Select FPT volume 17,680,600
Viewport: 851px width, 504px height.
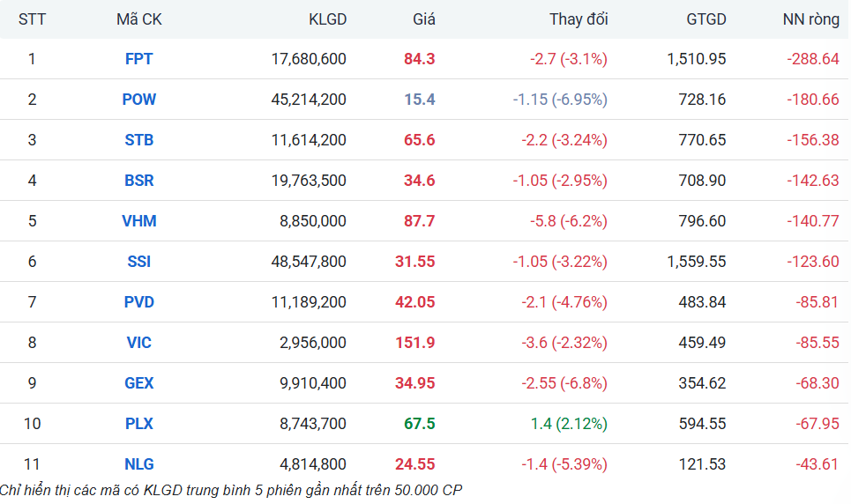309,58
